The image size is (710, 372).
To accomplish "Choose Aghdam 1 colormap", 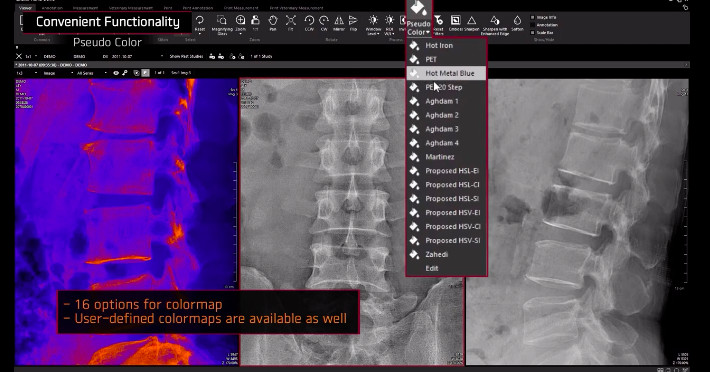I will (446, 101).
